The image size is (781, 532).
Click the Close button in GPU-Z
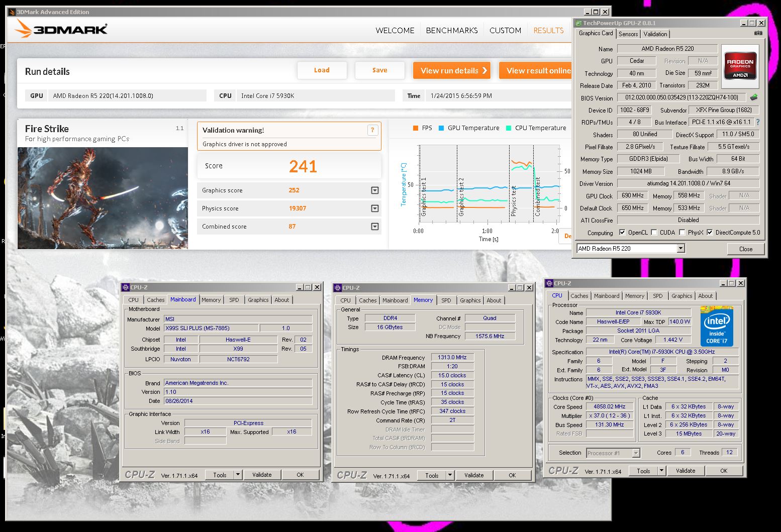coord(746,249)
